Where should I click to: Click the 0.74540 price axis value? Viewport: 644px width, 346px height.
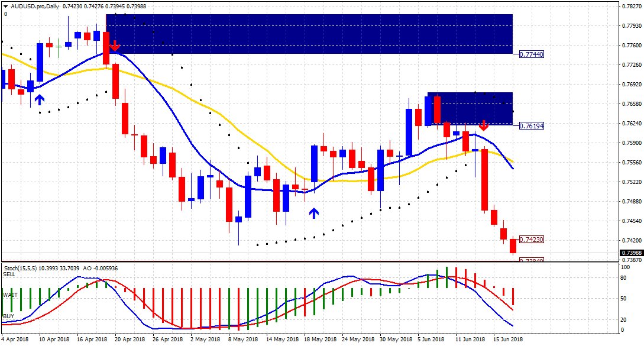point(632,221)
